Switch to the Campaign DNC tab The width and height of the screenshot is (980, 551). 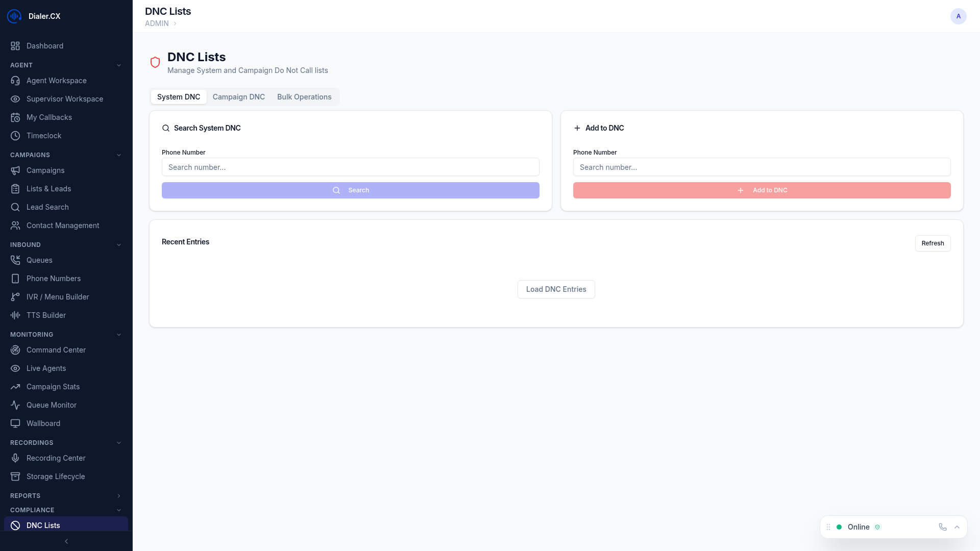[238, 96]
